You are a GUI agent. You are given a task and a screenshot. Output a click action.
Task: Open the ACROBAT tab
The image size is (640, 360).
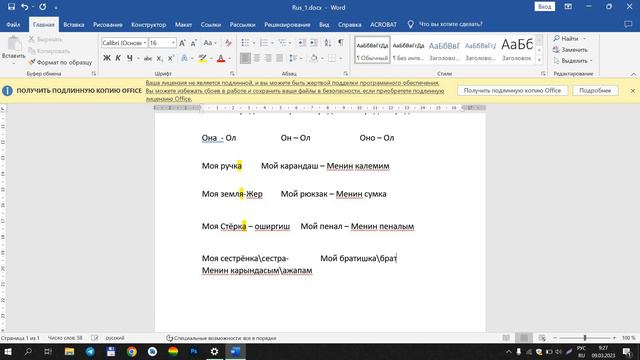click(x=383, y=24)
